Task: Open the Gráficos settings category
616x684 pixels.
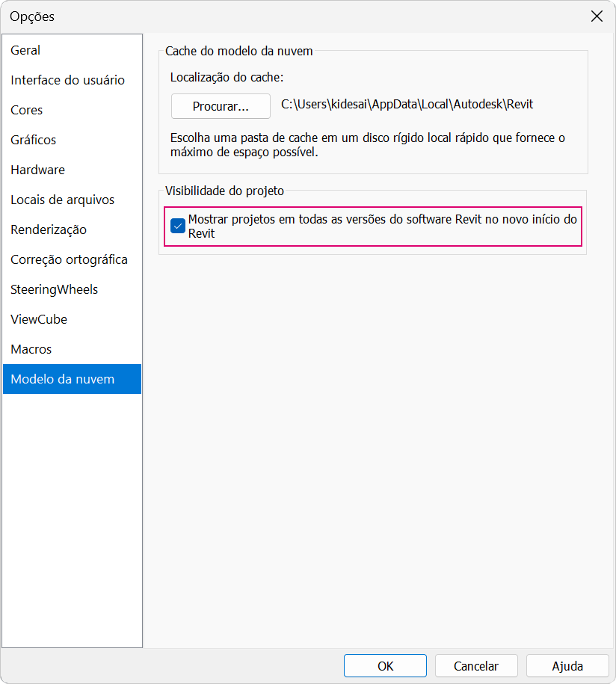Action: [x=34, y=140]
